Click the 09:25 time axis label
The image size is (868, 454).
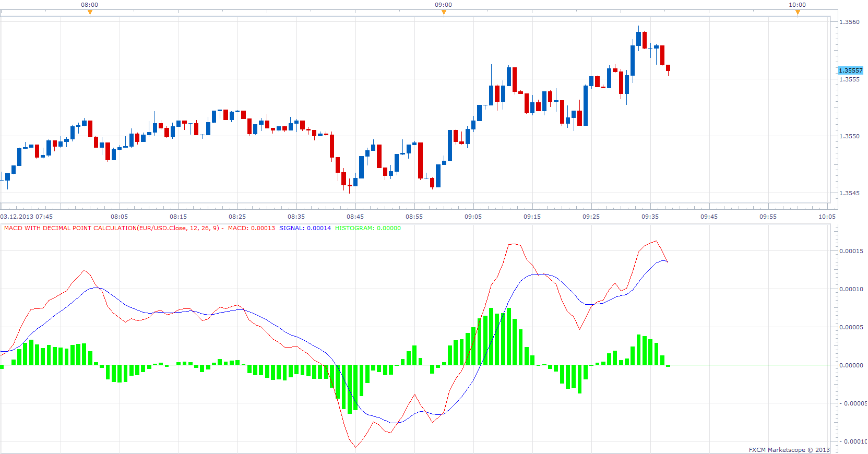click(591, 217)
